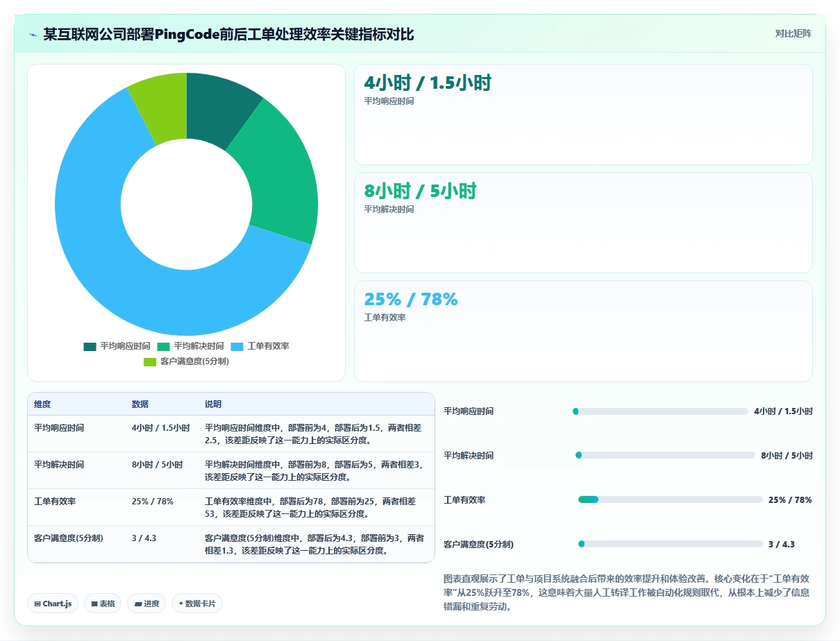Click the 表格 chip icon
The image size is (840, 641).
tap(94, 604)
